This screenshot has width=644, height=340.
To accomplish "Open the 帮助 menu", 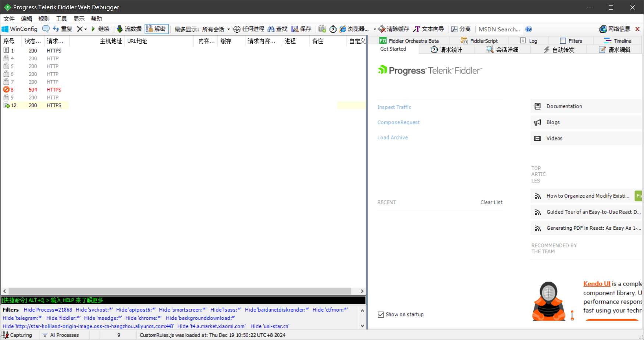I will click(x=96, y=19).
